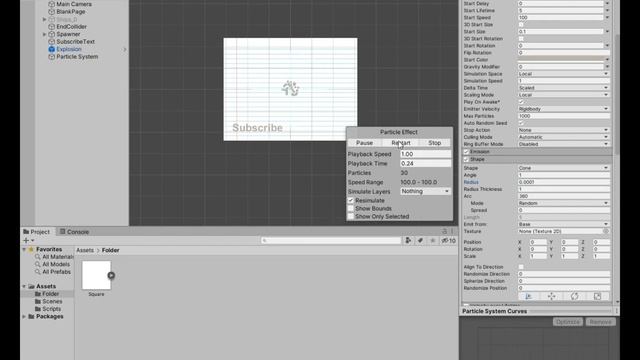Click the Project panel lock icon
Image resolution: width=640 pixels, height=360 pixels.
444,231
